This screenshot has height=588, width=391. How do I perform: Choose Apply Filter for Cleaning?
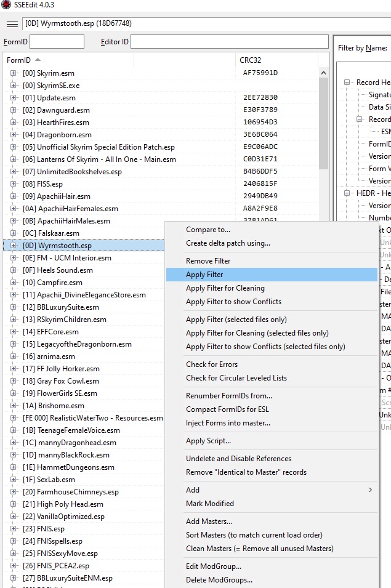click(225, 288)
